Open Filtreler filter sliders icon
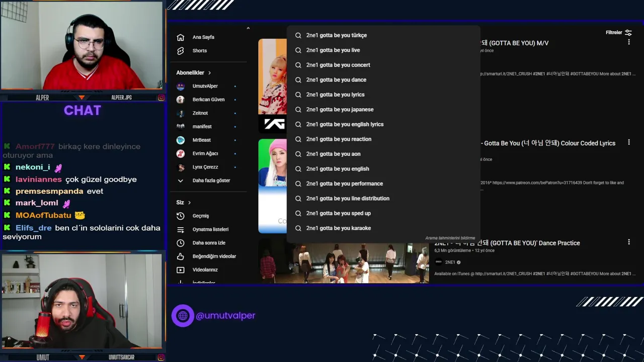Screen dimensions: 644x362 click(x=628, y=33)
